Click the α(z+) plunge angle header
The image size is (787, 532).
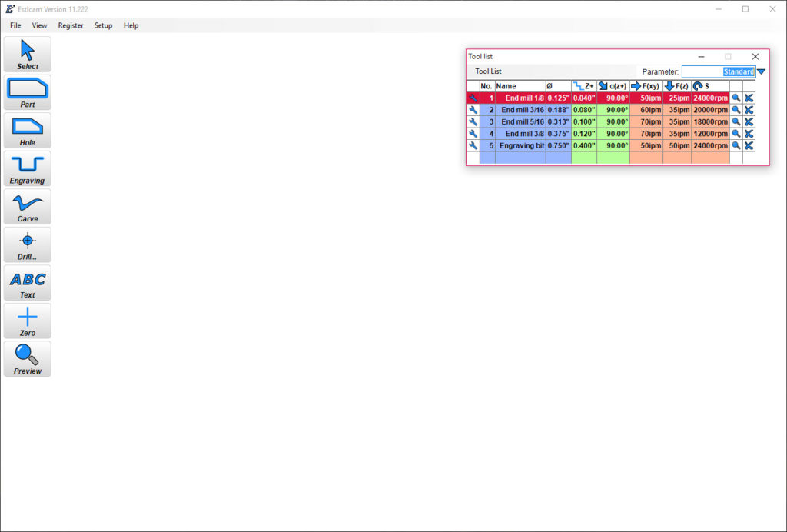(x=613, y=86)
